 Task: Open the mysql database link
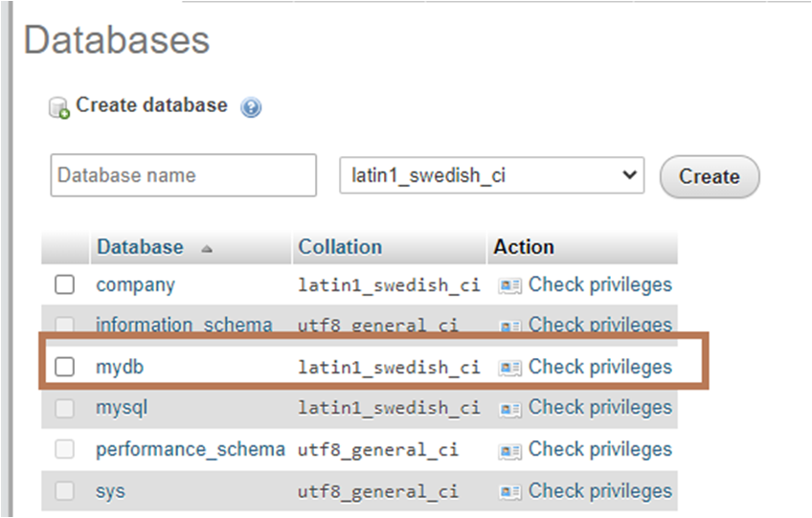click(x=122, y=408)
